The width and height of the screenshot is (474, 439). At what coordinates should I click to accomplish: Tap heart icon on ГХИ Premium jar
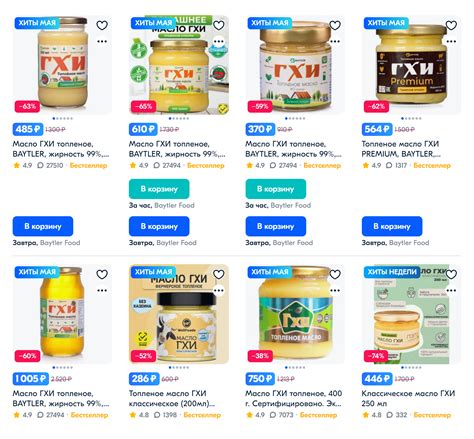(451, 25)
